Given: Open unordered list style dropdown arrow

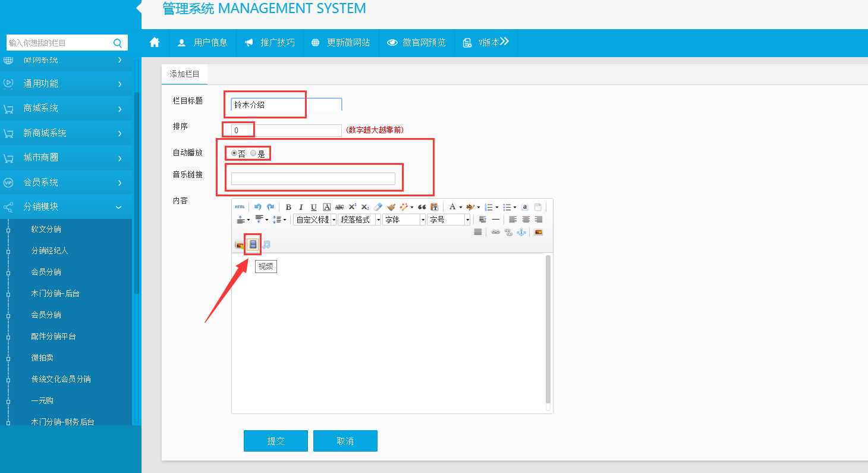Looking at the screenshot, I should [515, 207].
